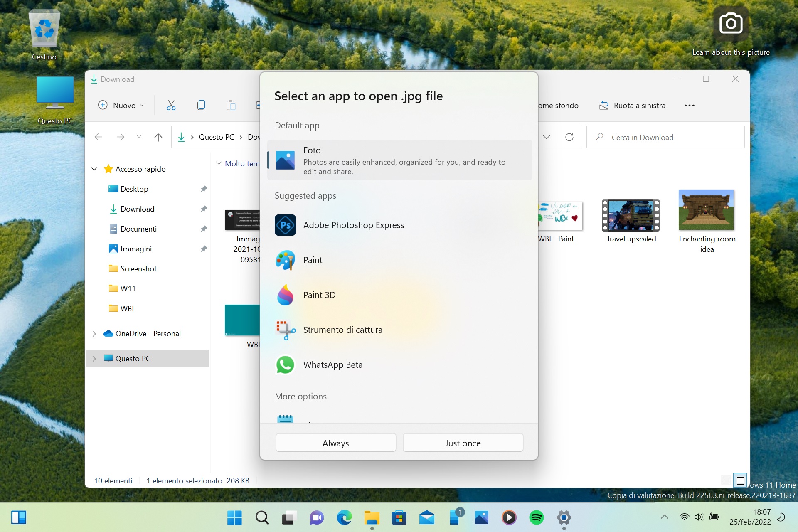Refresh the Download folder view
The height and width of the screenshot is (532, 798).
[x=569, y=137]
